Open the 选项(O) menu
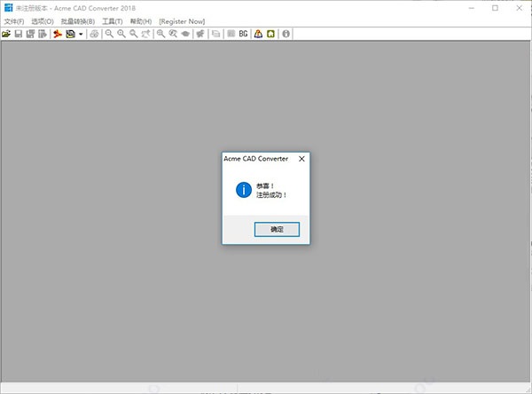The image size is (532, 394). 43,21
